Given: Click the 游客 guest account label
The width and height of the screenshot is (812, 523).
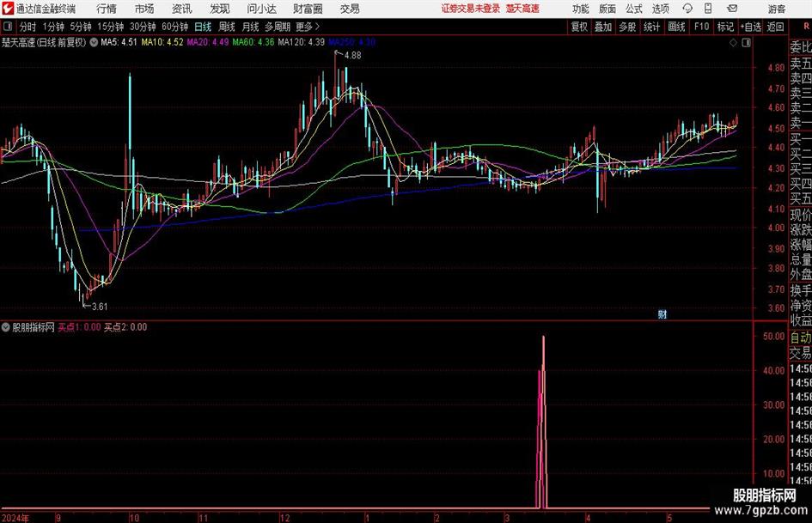Looking at the screenshot, I should [776, 9].
